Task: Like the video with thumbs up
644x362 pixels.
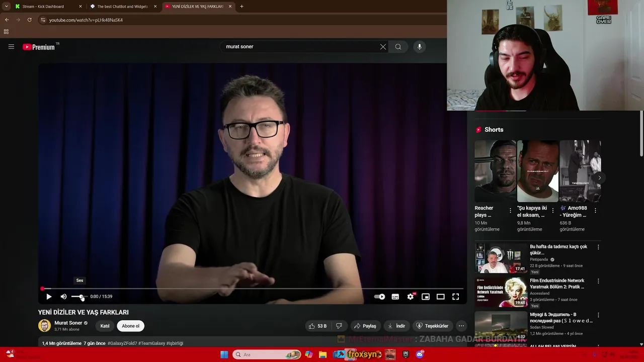Action: [x=317, y=326]
